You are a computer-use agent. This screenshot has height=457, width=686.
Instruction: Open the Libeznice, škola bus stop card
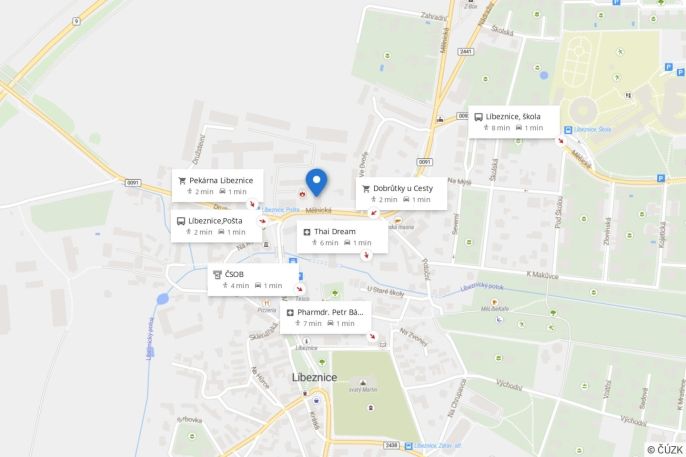pyautogui.click(x=514, y=122)
